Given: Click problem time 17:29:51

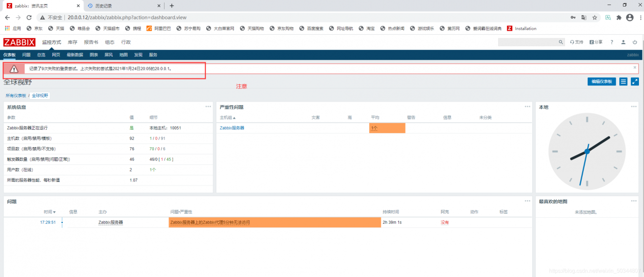Looking at the screenshot, I should click(x=48, y=222).
